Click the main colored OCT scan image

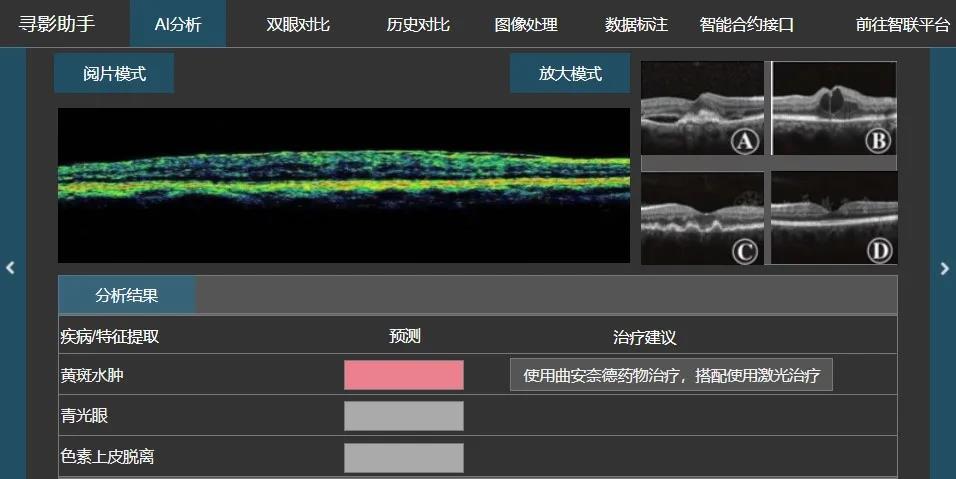pyautogui.click(x=344, y=185)
